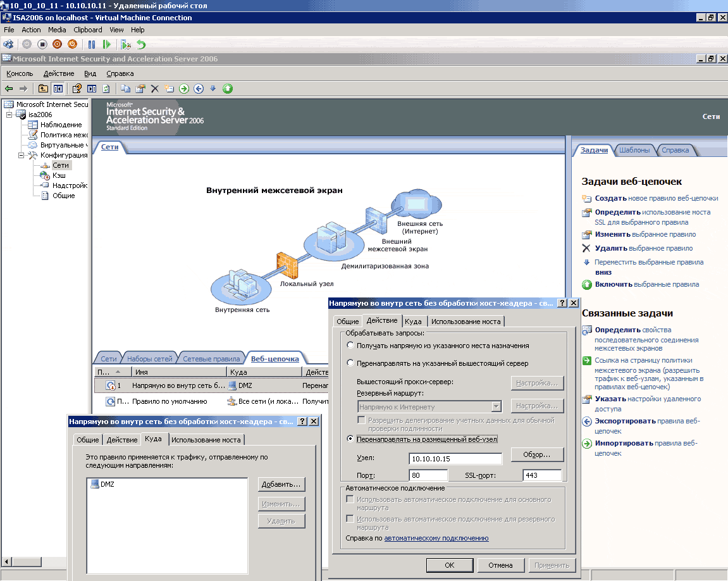Switch to the Наборы сетей tab
728x581 pixels.
149,359
